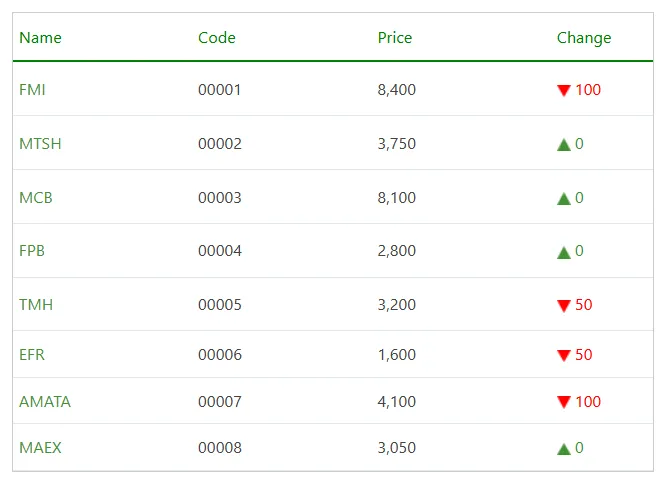The image size is (663, 481).
Task: Open the TMH stock link
Action: [x=36, y=305]
